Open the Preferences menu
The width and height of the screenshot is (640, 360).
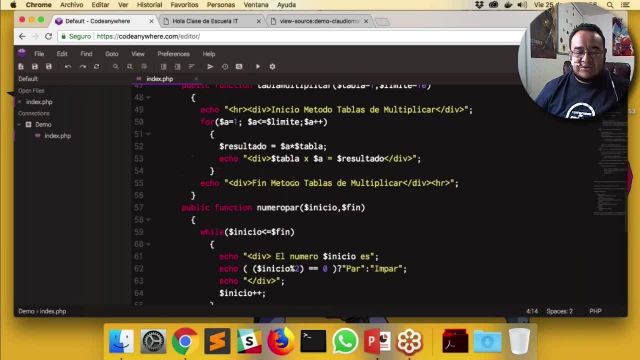(x=173, y=54)
